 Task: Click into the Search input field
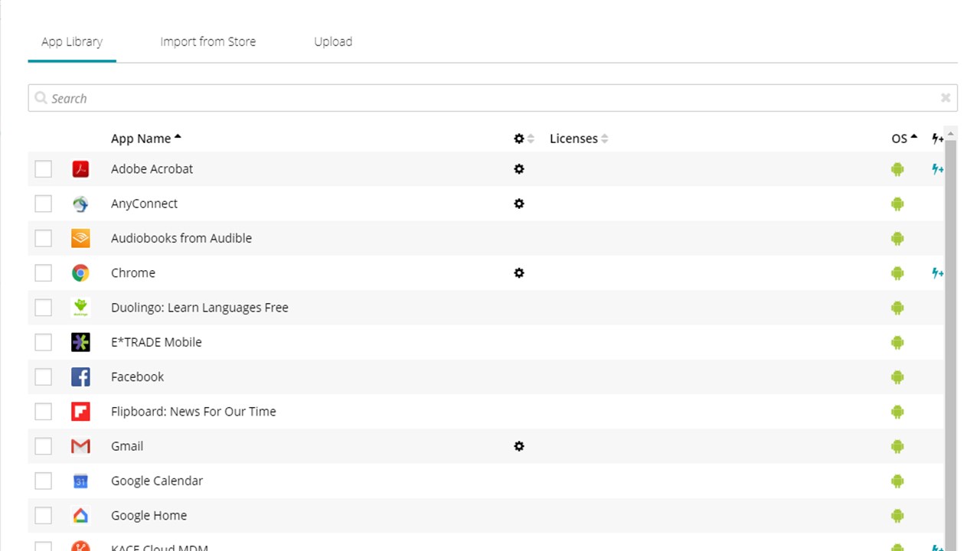[490, 98]
